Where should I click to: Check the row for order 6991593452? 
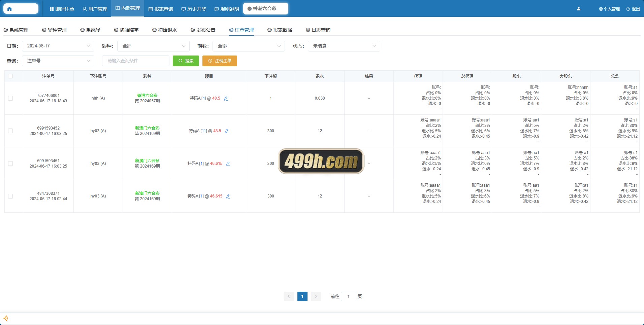point(10,131)
